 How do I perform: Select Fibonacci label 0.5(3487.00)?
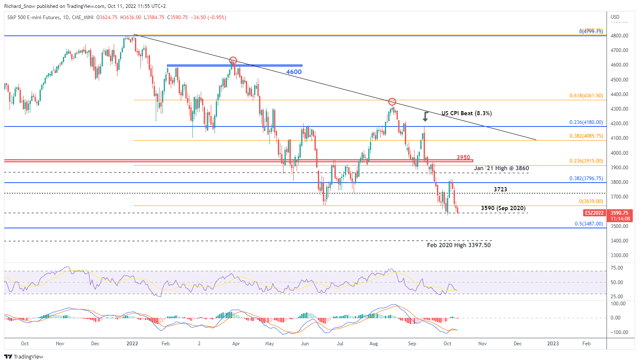click(x=589, y=224)
